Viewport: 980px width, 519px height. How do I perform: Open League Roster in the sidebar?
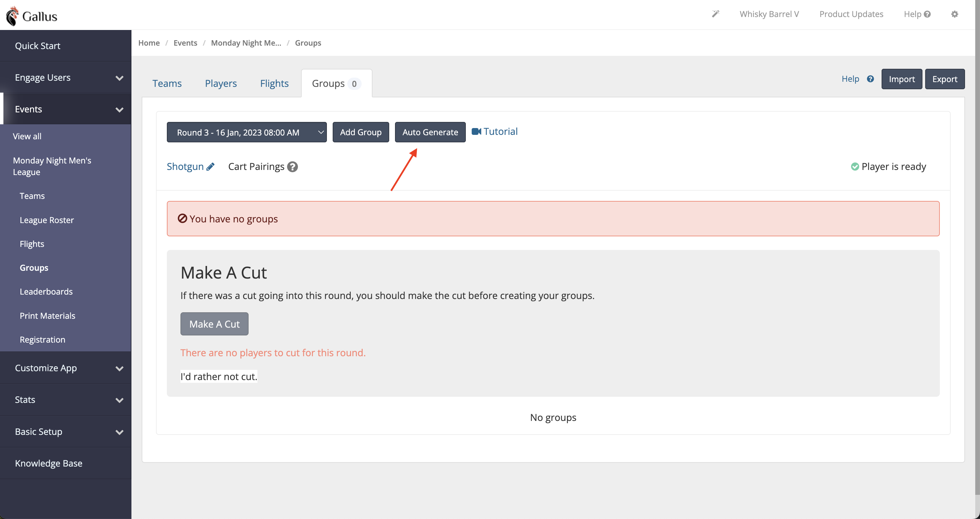point(46,220)
